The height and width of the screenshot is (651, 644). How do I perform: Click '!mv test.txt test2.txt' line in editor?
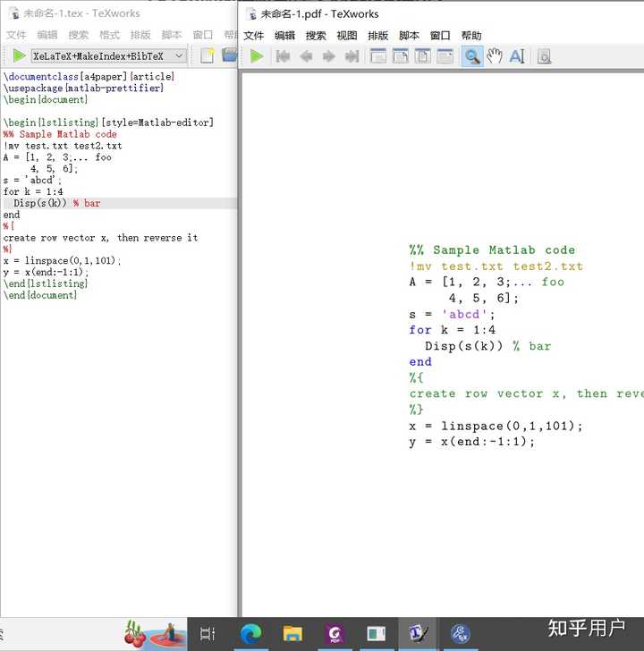tap(63, 146)
